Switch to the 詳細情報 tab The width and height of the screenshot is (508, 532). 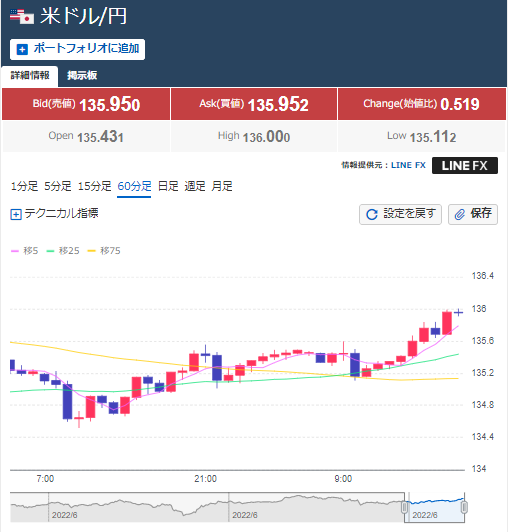tap(30, 75)
